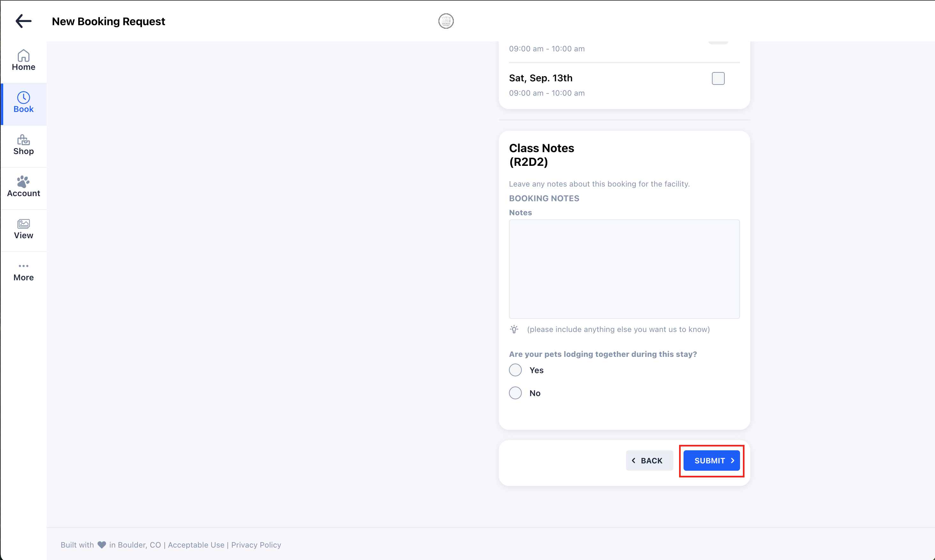Open the Acceptable Use link

pyautogui.click(x=196, y=544)
